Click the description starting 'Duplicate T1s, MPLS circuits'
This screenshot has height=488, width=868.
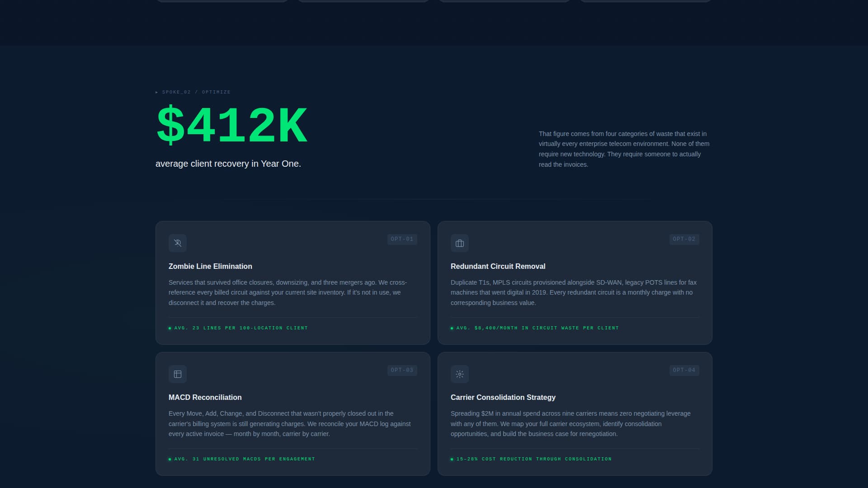click(x=574, y=292)
